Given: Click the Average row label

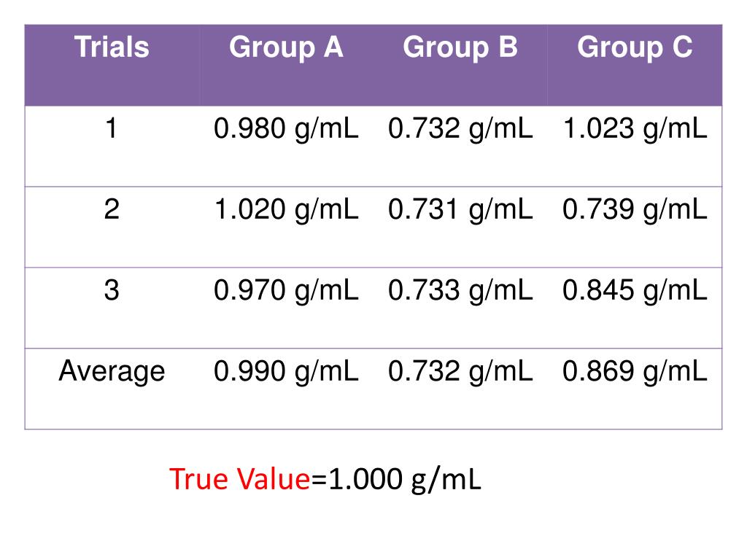Looking at the screenshot, I should [112, 371].
